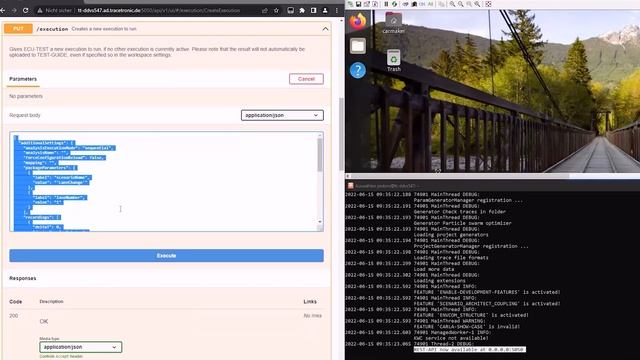The width and height of the screenshot is (640, 360).
Task: Open the Request body content type dropdown
Action: pos(282,115)
